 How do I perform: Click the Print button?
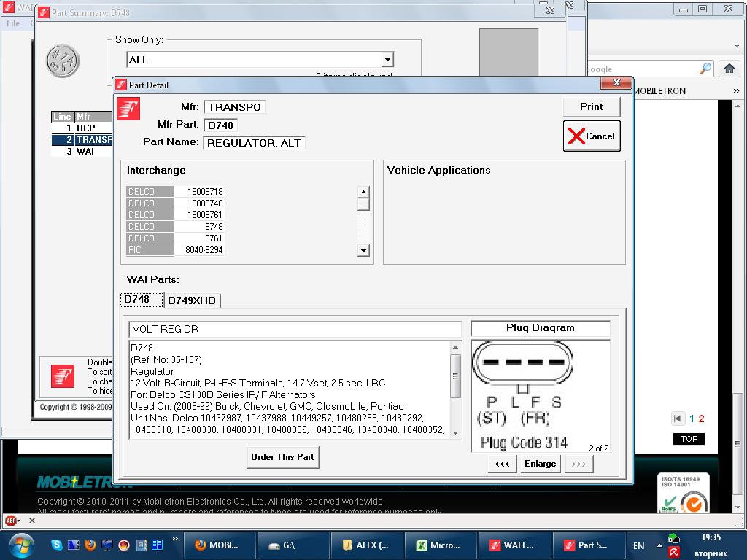pyautogui.click(x=591, y=107)
